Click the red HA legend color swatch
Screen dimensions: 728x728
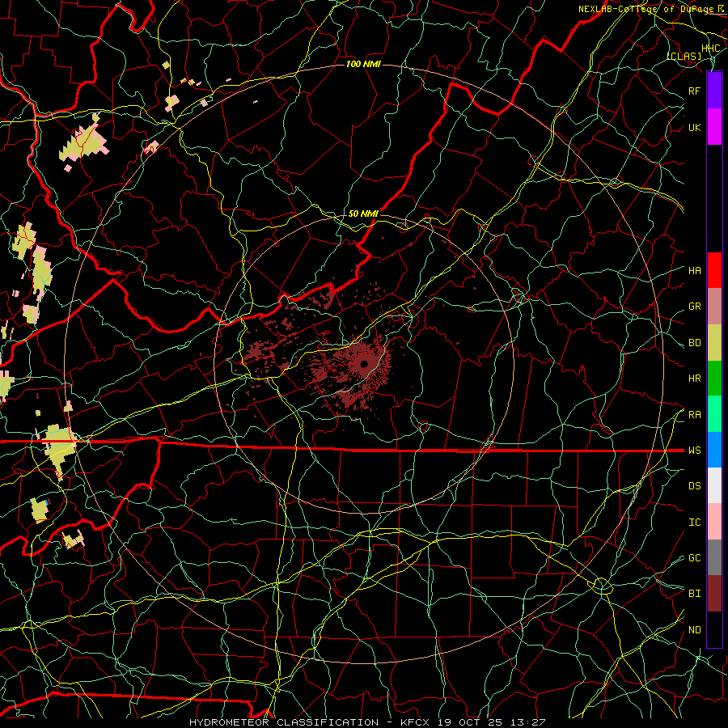pyautogui.click(x=714, y=270)
